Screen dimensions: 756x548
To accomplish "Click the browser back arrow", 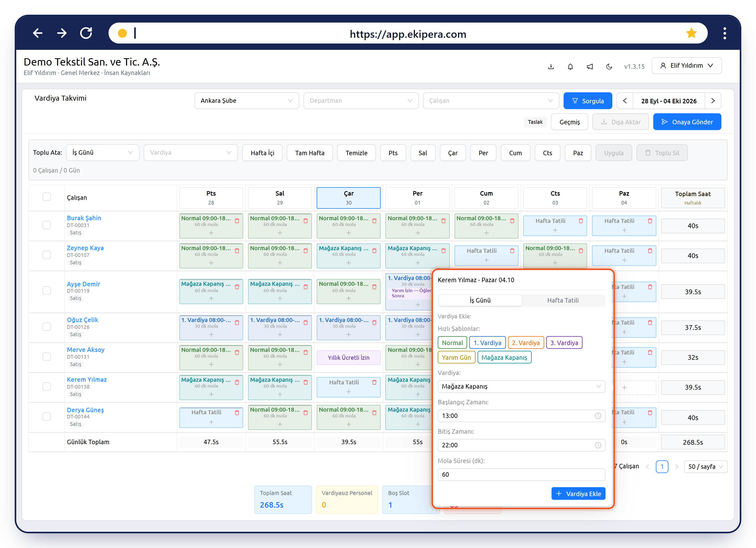I will (x=38, y=33).
